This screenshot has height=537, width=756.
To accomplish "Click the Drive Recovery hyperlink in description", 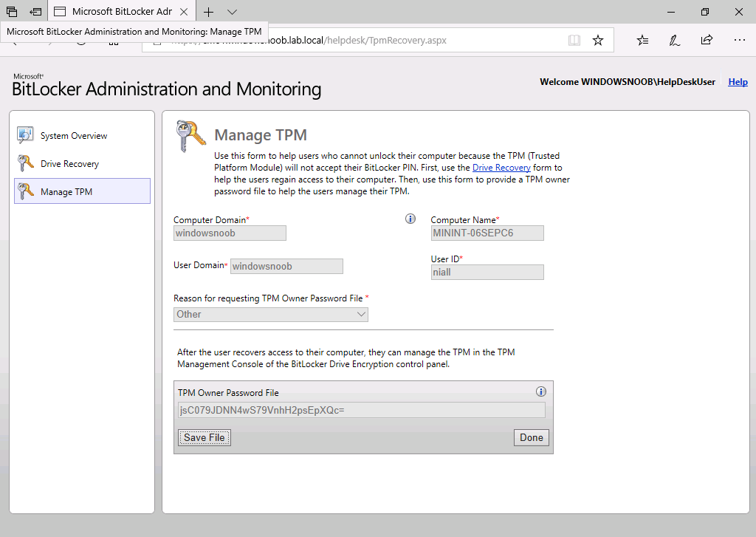I will pos(501,168).
